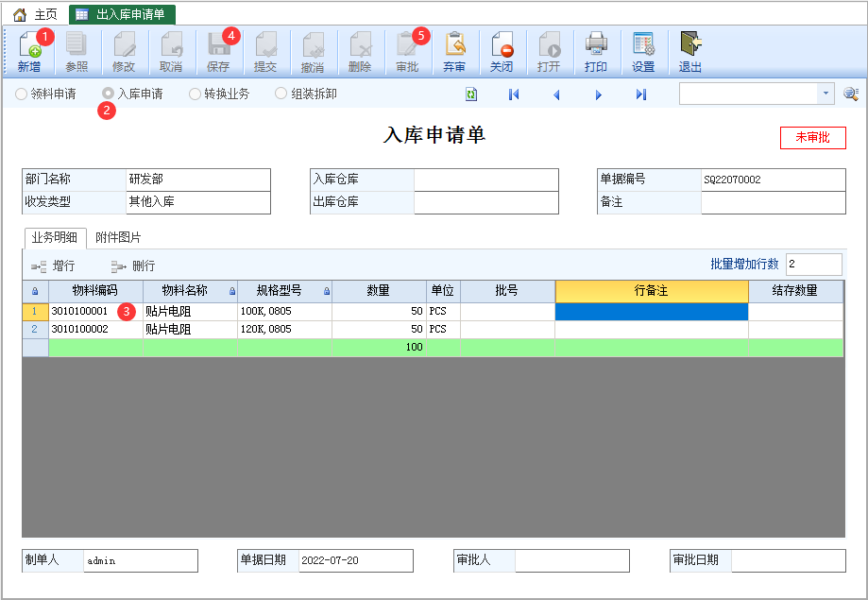Select the 转换业务 radio button

(195, 94)
